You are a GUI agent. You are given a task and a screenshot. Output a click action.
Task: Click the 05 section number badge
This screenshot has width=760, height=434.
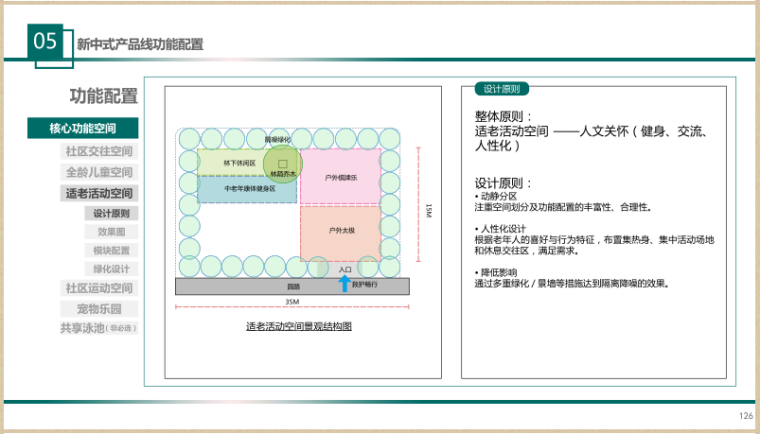(x=45, y=42)
